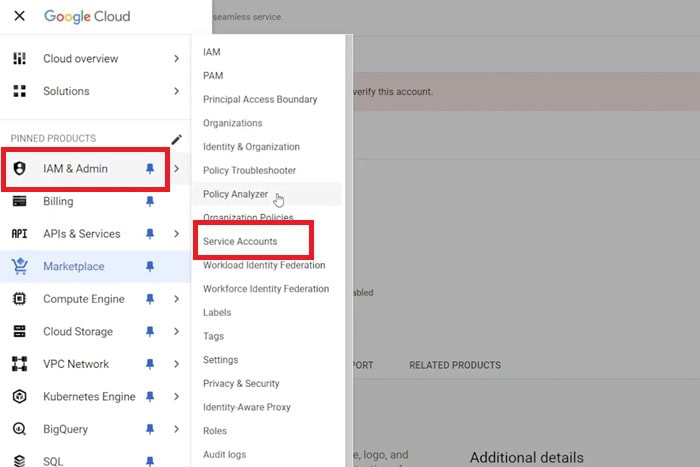
Task: Click the Marketplace cart icon
Action: [20, 267]
